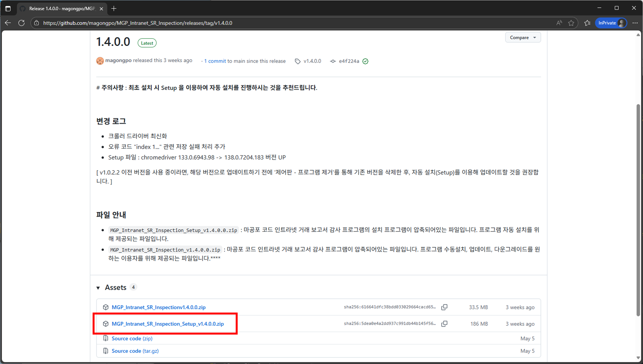Click the Assets count badge 4
The image size is (643, 364).
[x=133, y=287]
